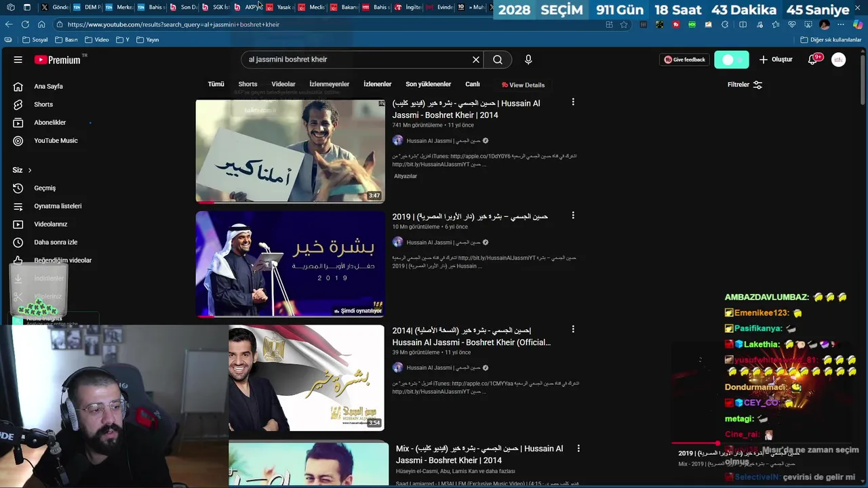
Task: Click the Give feedback button
Action: click(x=685, y=60)
